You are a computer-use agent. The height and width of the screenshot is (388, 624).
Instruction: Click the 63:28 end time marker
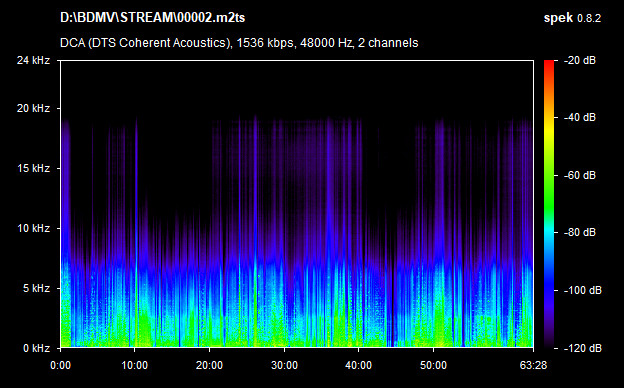533,365
